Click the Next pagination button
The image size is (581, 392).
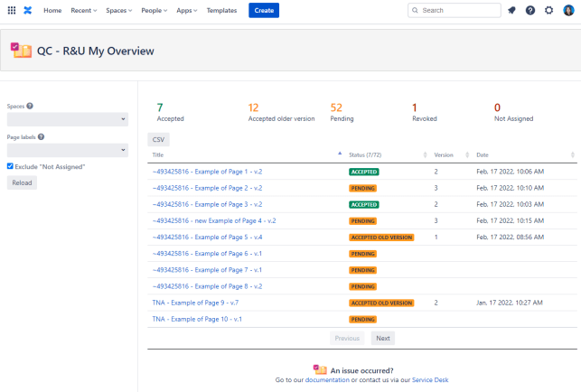382,338
